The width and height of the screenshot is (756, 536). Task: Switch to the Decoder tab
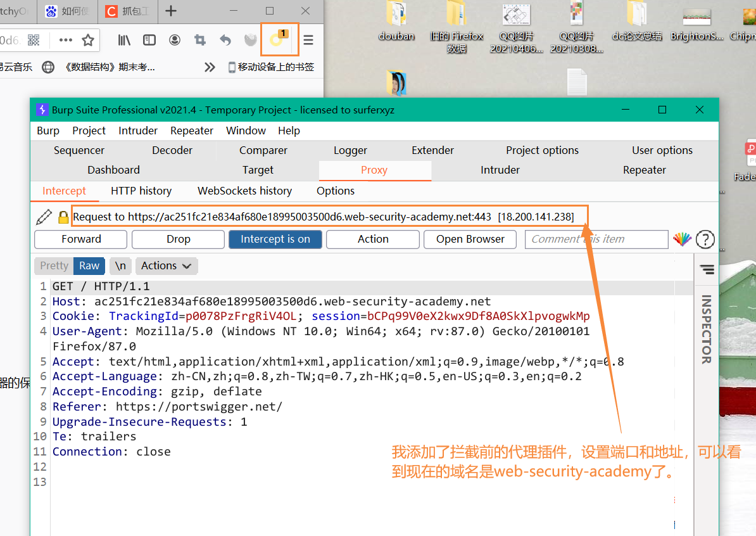[172, 151]
